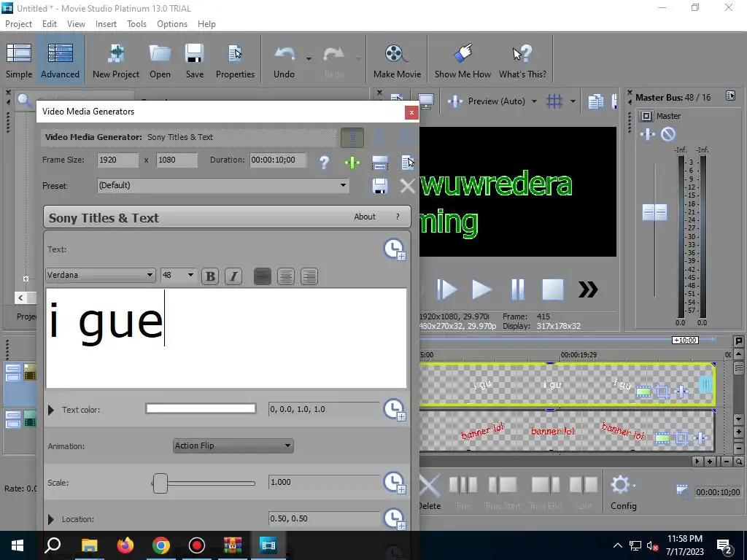Open the Edit menu
Viewport: 747px width, 560px height.
(x=49, y=24)
